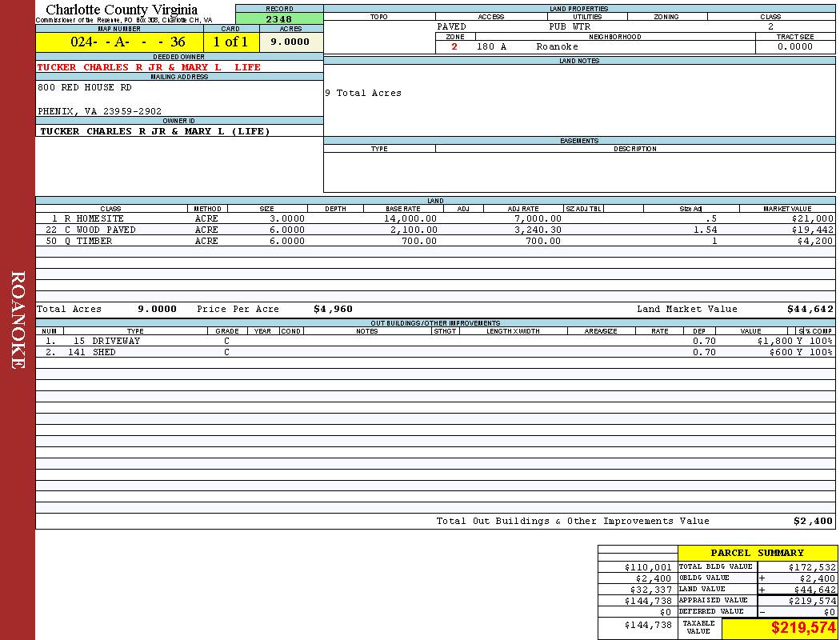
Task: Click the Roanoke neighborhood value
Action: pyautogui.click(x=557, y=46)
